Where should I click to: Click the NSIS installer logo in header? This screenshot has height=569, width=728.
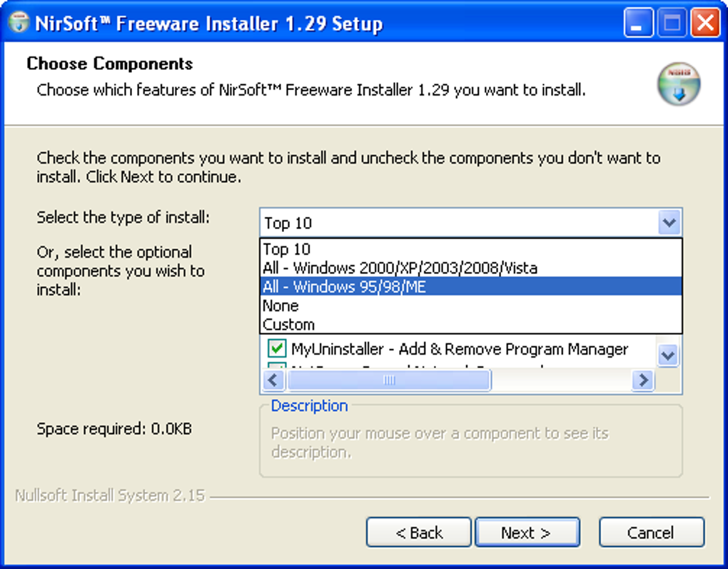[x=678, y=84]
